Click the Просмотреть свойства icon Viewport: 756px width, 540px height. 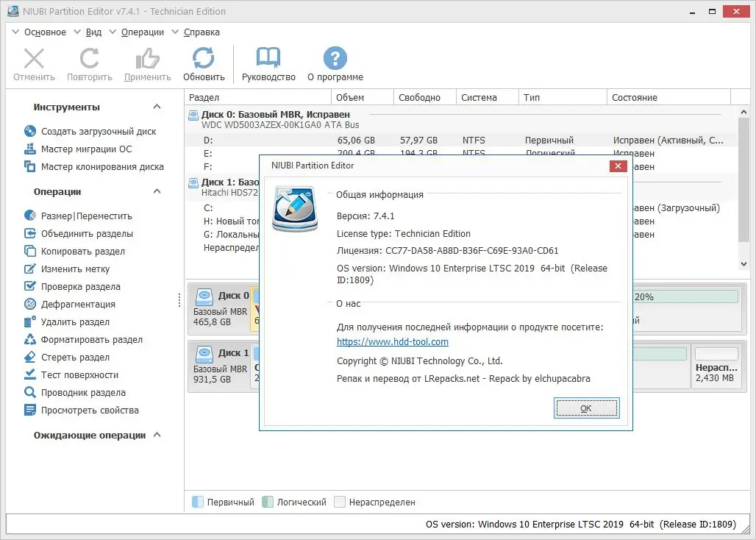pos(30,411)
